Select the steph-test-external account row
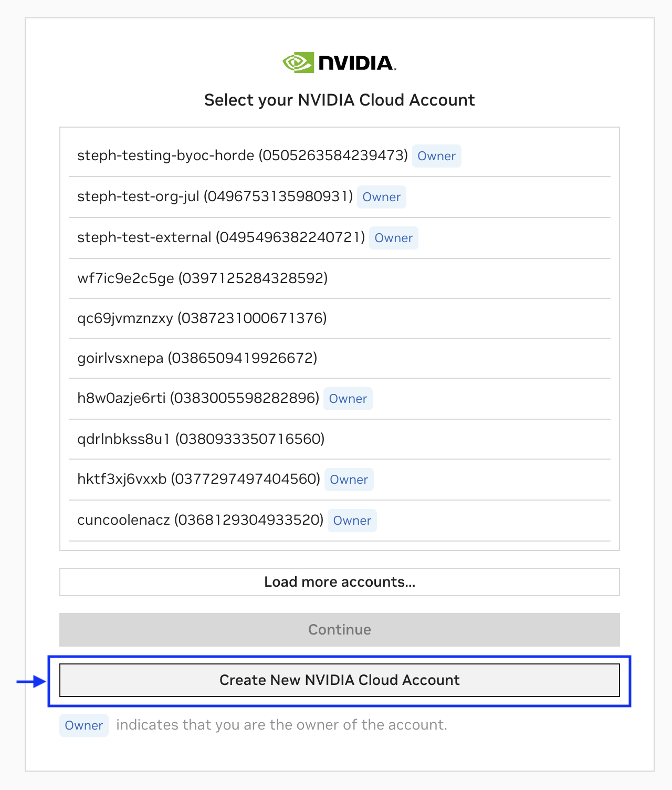The height and width of the screenshot is (790, 672). 220,237
